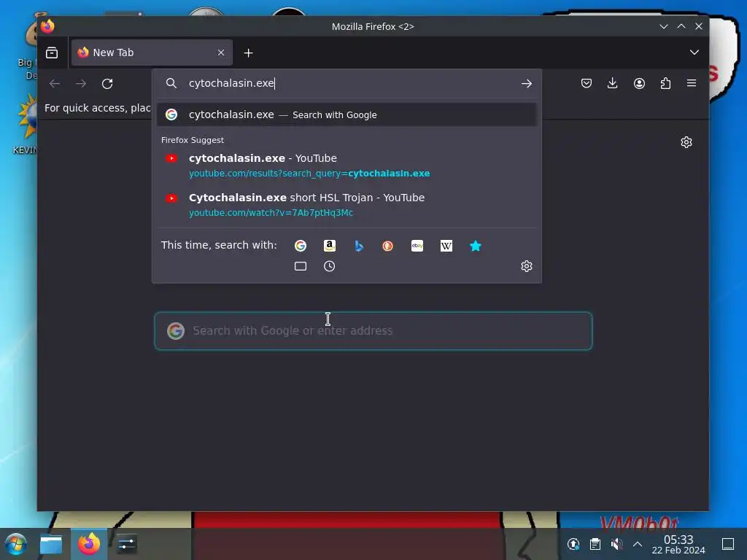Open a new tab with the plus button

coord(248,52)
